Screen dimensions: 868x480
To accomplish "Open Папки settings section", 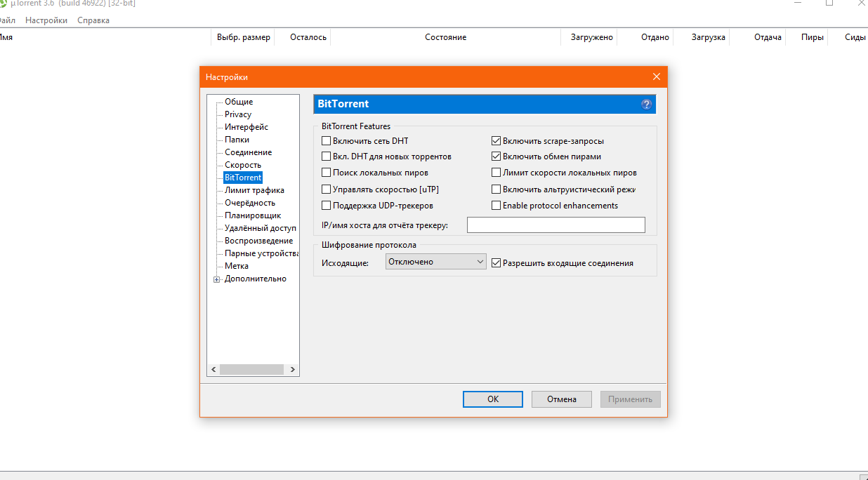I will pos(237,140).
